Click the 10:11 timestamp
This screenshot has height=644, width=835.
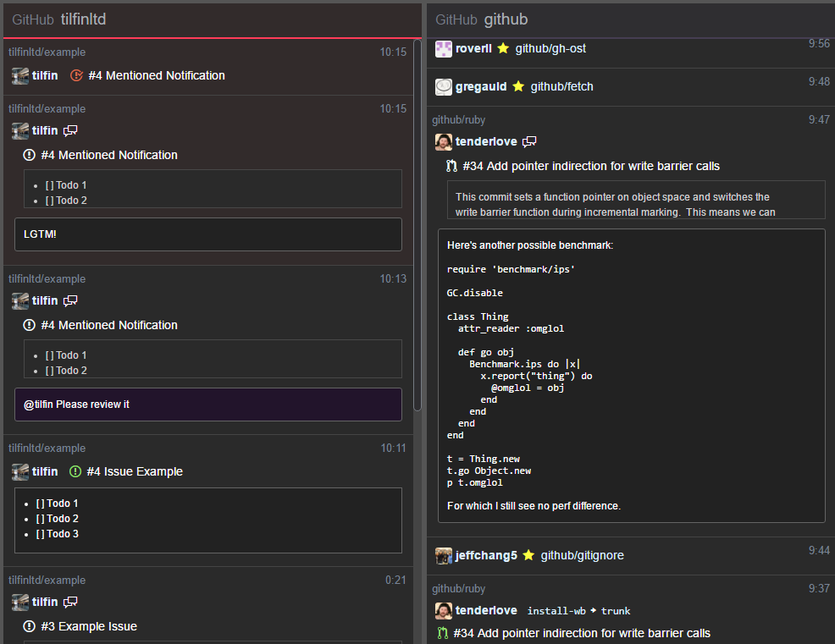point(393,449)
